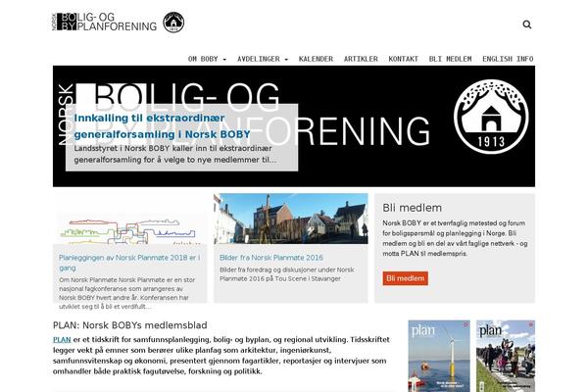Image resolution: width=588 pixels, height=392 pixels.
Task: Open the ARTIKLER menu item
Action: [361, 59]
